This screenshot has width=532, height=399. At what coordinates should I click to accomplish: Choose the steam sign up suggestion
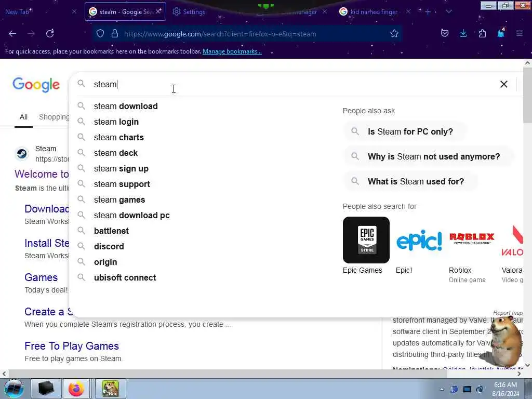click(121, 169)
